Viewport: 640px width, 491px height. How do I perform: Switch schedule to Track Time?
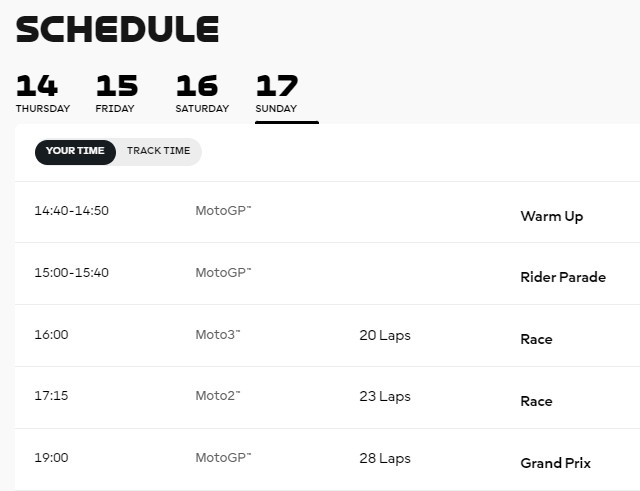tap(158, 151)
